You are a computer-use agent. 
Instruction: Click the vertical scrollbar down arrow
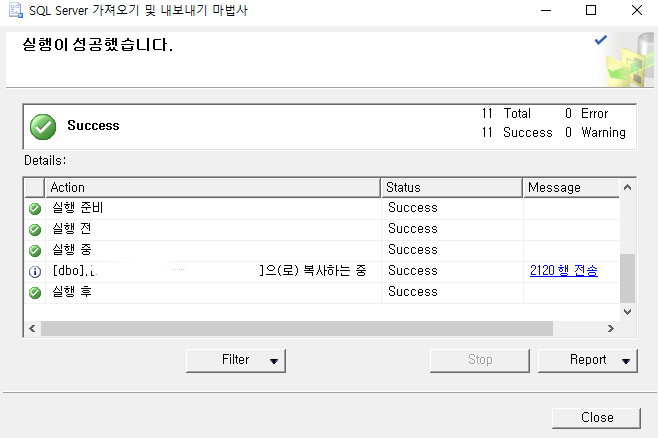(x=627, y=312)
